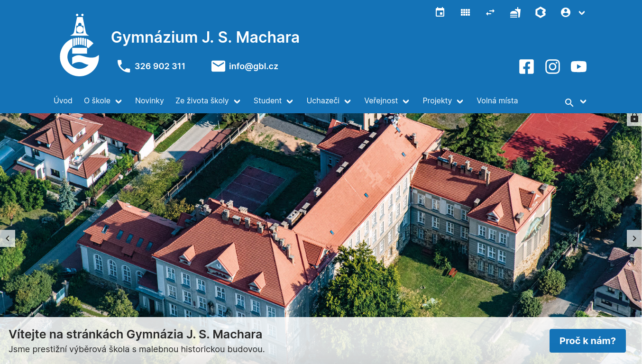
Task: Open the user account icon
Action: coord(566,12)
